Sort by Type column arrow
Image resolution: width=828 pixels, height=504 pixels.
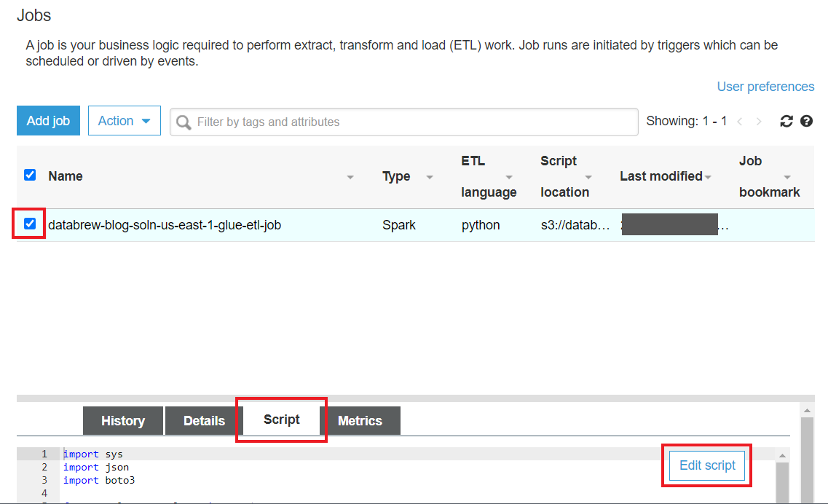(430, 177)
